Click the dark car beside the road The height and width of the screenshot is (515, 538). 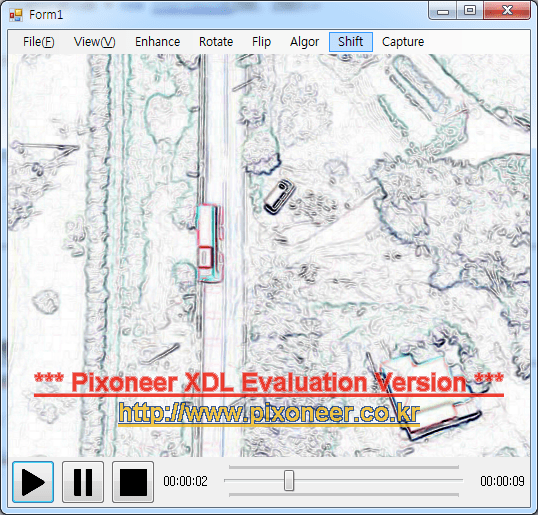tap(280, 197)
